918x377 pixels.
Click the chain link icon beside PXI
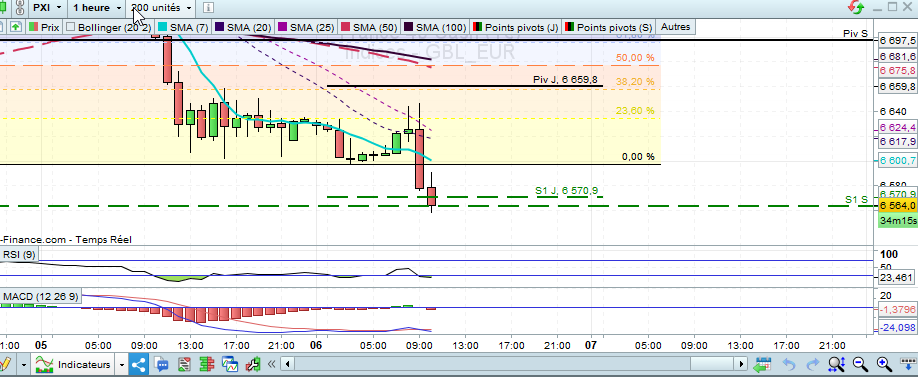(20, 8)
